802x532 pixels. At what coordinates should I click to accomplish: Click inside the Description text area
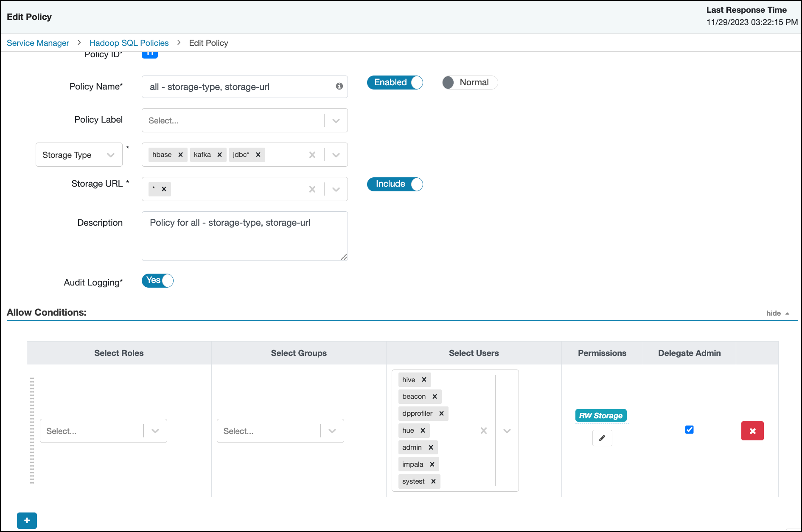tap(244, 236)
